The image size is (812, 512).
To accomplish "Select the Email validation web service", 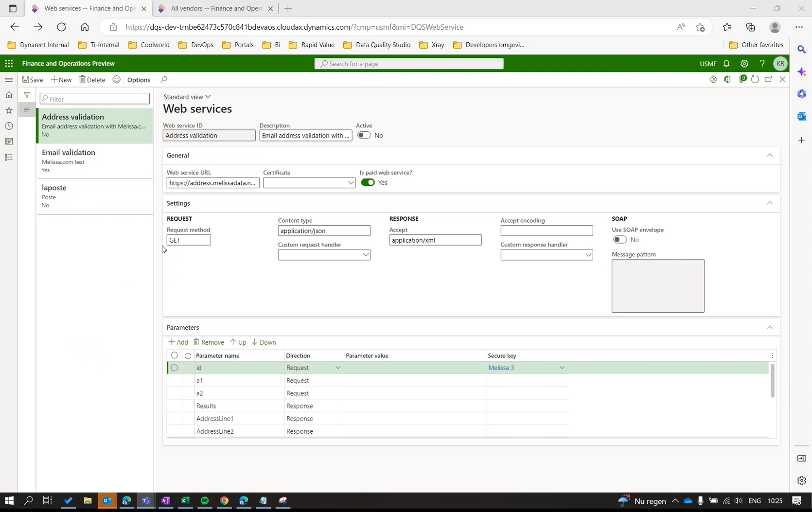I will click(95, 161).
